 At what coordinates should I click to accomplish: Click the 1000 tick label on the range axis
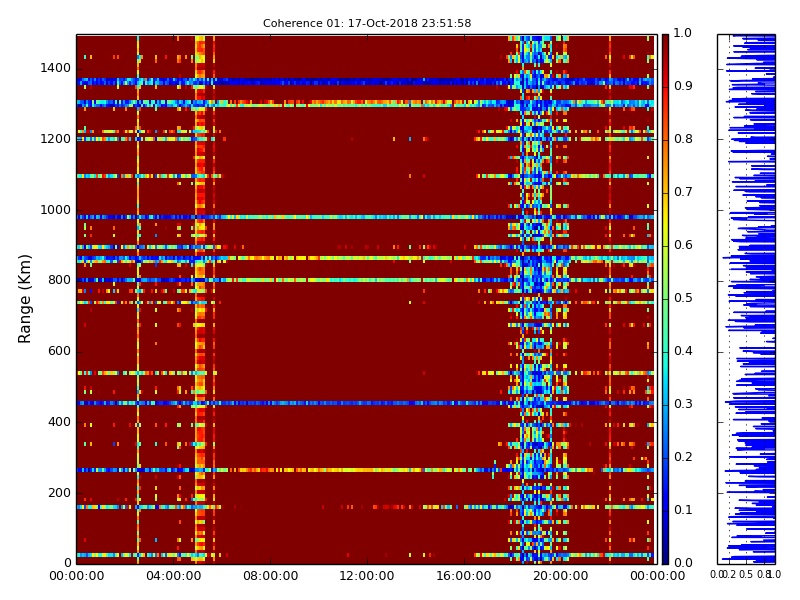coord(55,210)
